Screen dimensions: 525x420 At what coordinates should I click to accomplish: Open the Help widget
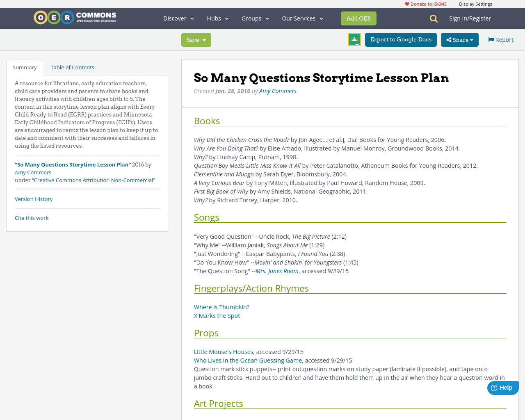(x=502, y=387)
